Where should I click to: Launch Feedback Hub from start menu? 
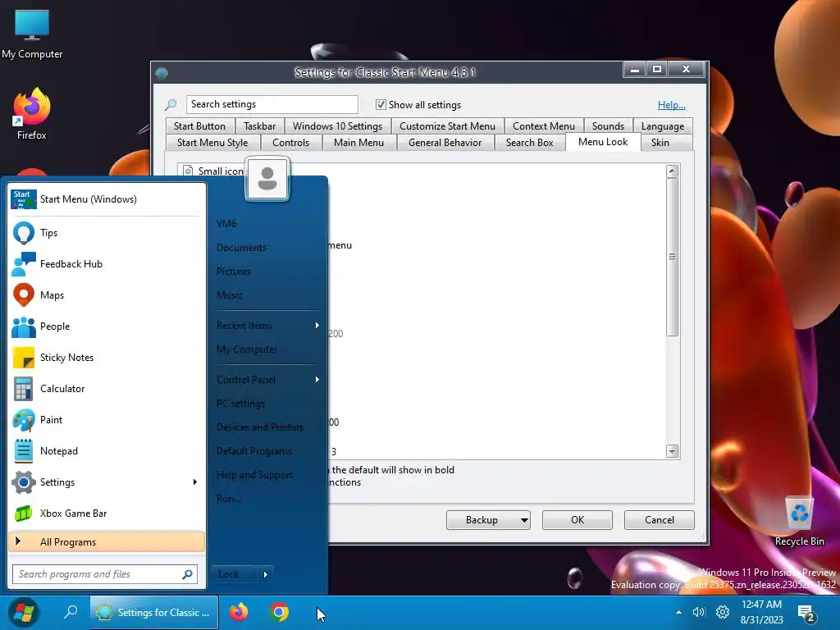click(24, 264)
